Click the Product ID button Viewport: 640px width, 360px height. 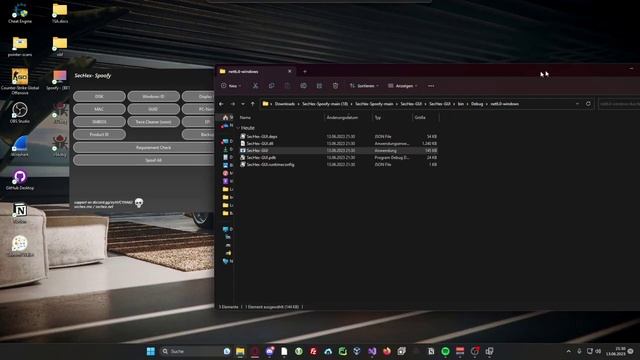point(99,134)
